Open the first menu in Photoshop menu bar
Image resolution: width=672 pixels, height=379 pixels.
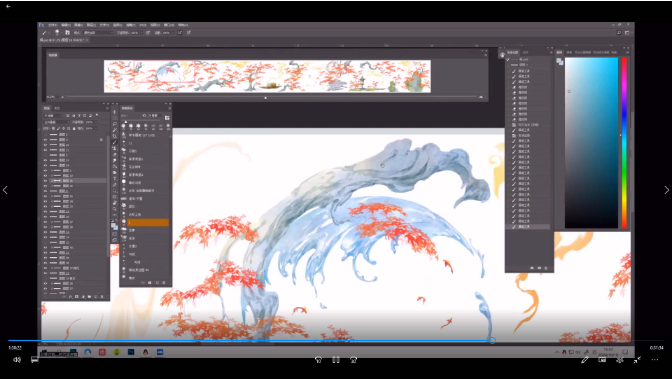[x=53, y=25]
